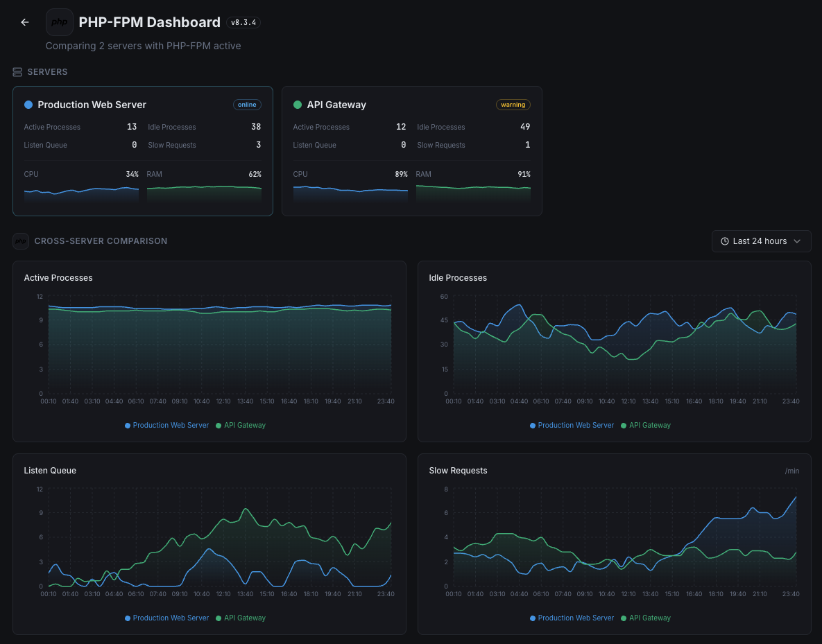Click the php icon next to CROSS-SERVER COMPARISON

pyautogui.click(x=20, y=241)
